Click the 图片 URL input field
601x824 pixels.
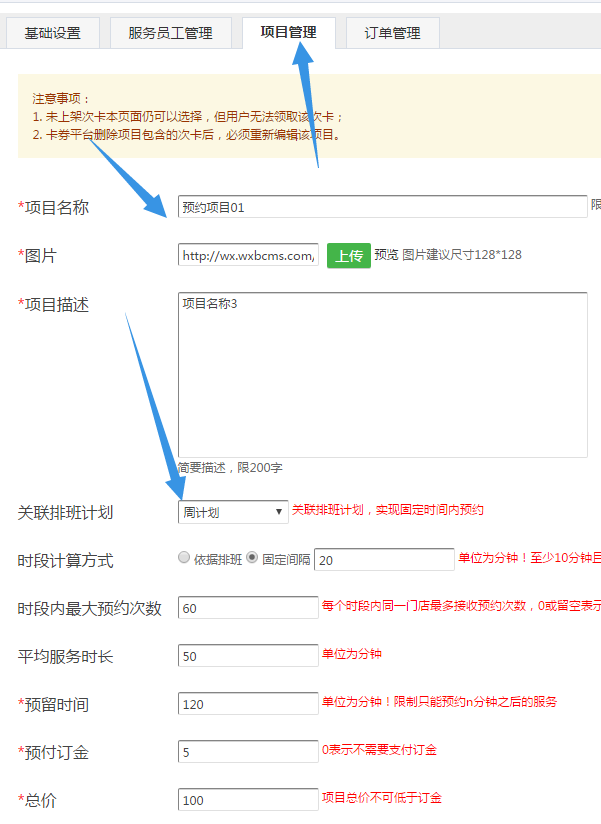tap(248, 256)
